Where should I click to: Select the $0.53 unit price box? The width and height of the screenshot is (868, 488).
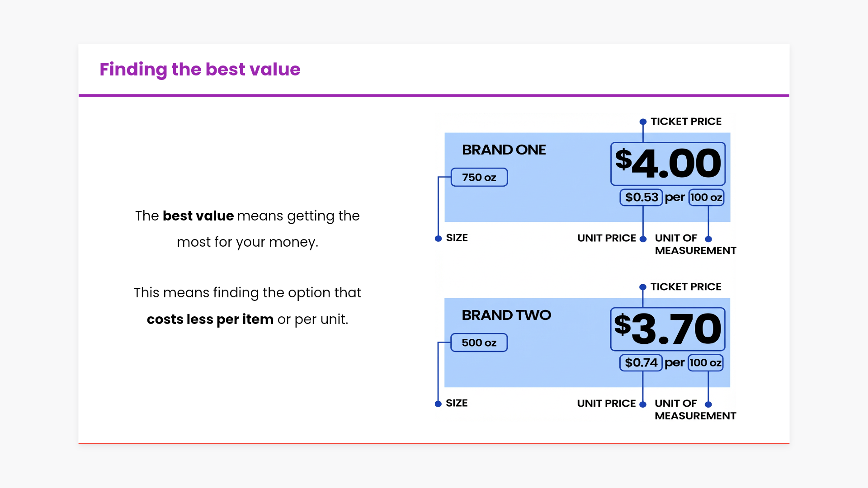641,197
